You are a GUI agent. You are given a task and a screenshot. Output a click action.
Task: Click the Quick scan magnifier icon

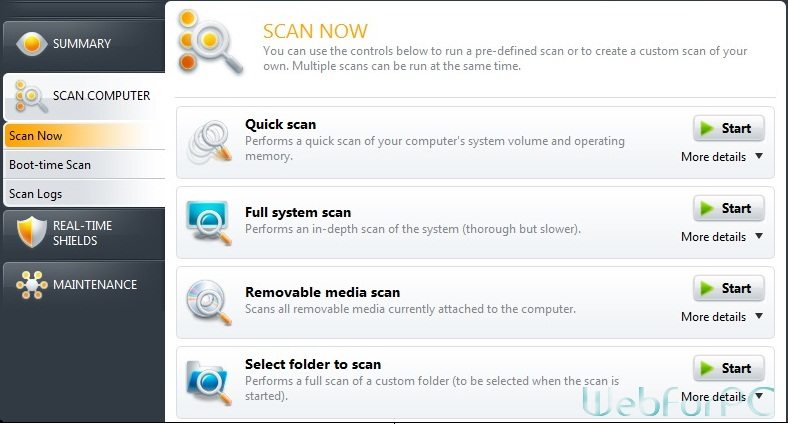(210, 142)
